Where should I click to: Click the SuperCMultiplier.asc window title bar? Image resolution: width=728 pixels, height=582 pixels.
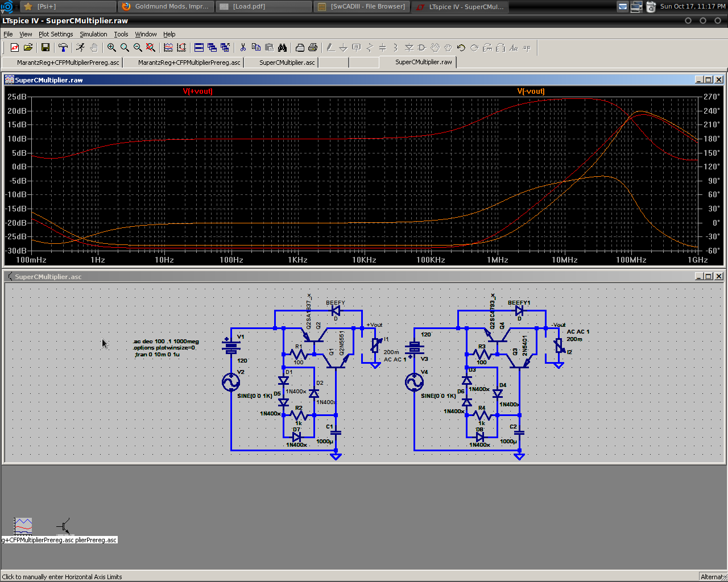[x=364, y=276]
